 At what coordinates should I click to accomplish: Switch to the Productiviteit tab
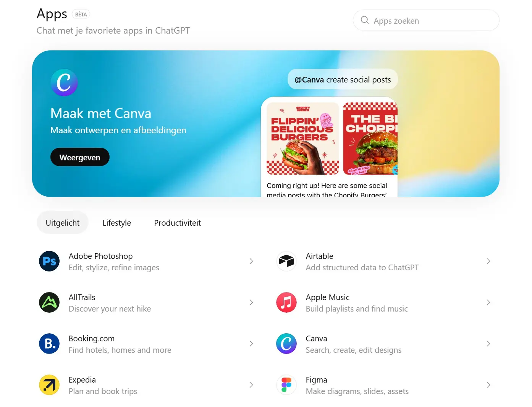(x=178, y=223)
